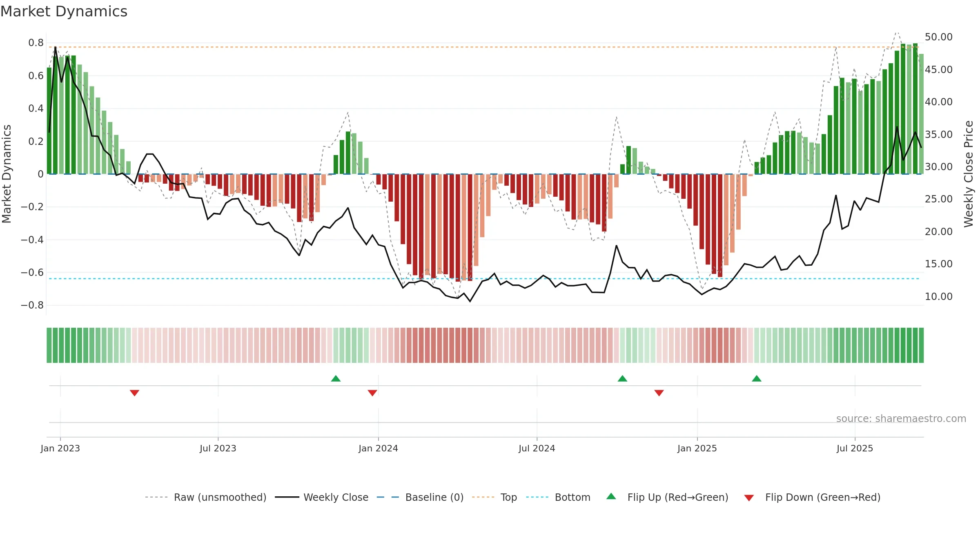Click the Jul 2024 x-axis label
The image size is (980, 551).
point(537,448)
